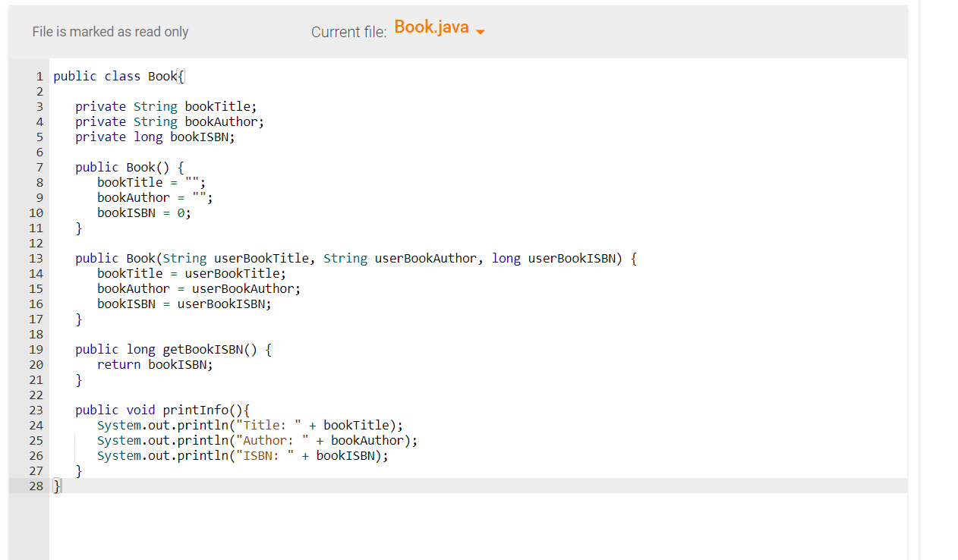
Task: Click line number 28 in the gutter
Action: tap(36, 486)
